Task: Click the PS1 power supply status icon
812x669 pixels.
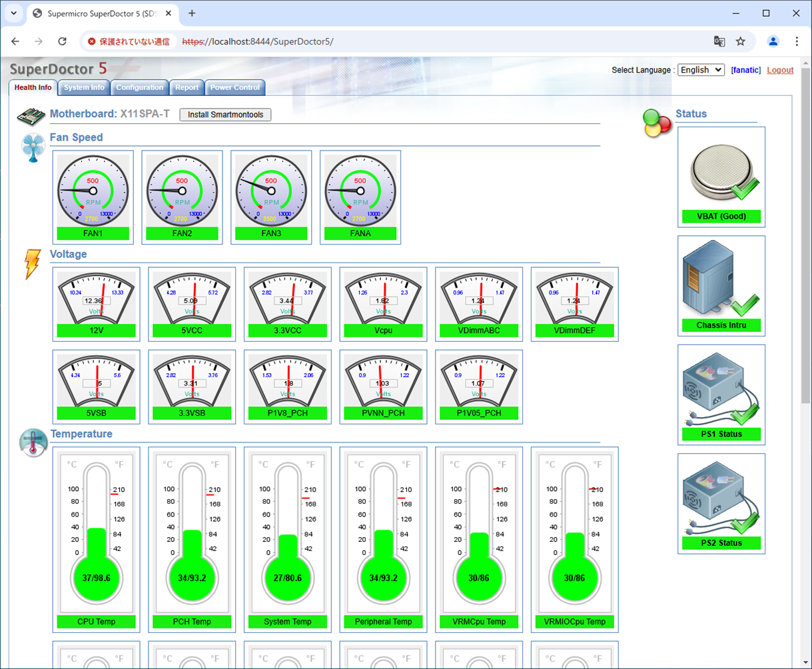Action: [x=721, y=394]
